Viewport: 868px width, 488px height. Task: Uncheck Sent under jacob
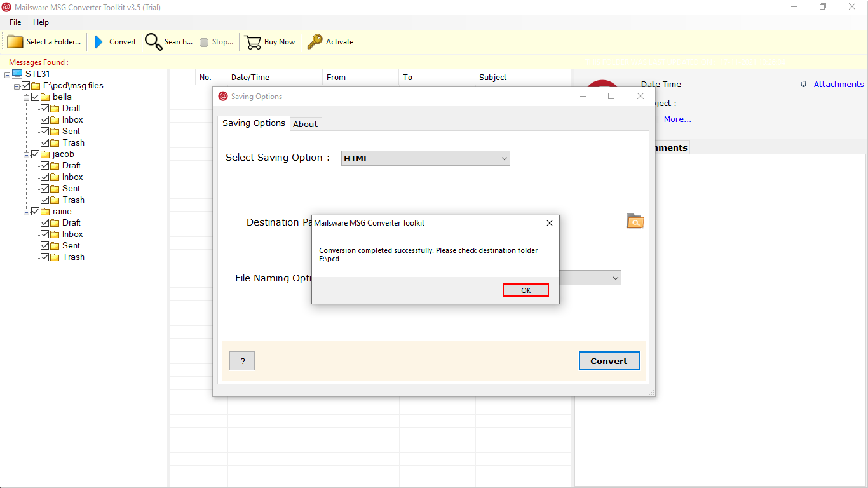coord(45,189)
